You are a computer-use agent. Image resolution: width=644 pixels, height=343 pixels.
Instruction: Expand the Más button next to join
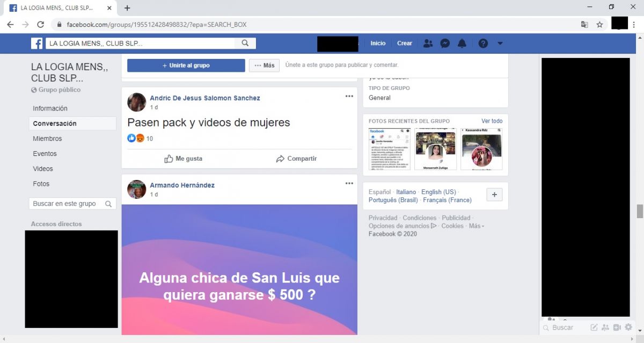click(x=264, y=65)
